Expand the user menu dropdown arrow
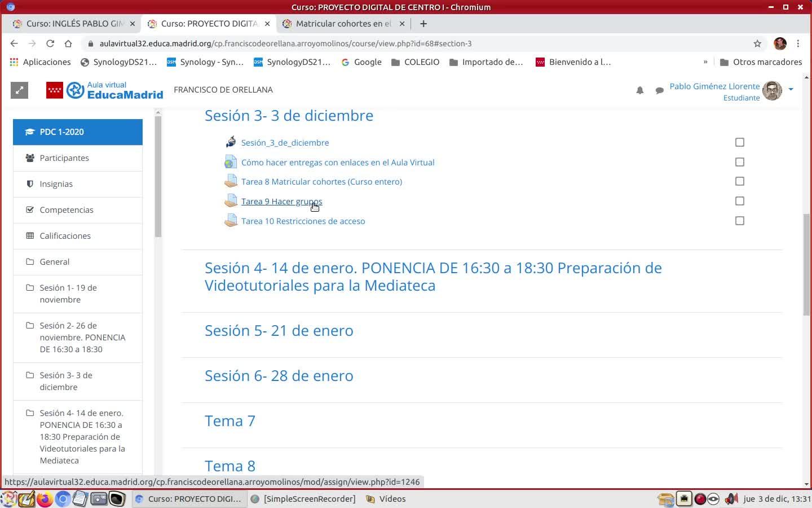Image resolution: width=812 pixels, height=508 pixels. click(791, 89)
